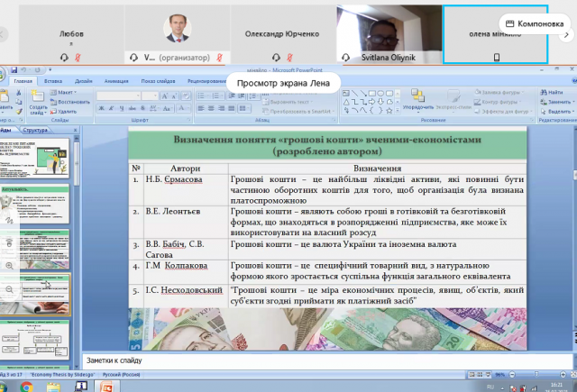Viewport: 577px width, 392px height.
Task: Open the Дизайн ribbon tab
Action: click(x=83, y=81)
